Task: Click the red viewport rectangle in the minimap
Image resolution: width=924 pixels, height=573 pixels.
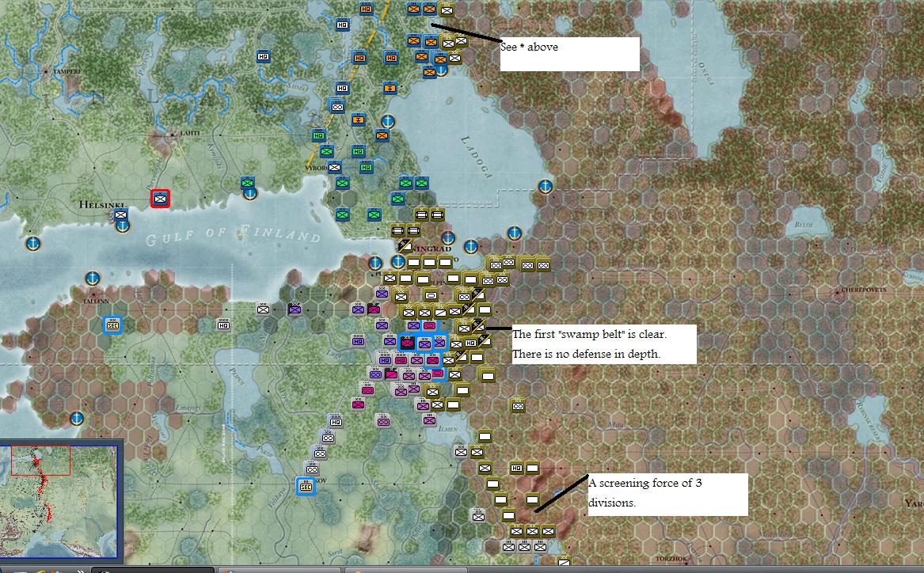Action: (40, 460)
